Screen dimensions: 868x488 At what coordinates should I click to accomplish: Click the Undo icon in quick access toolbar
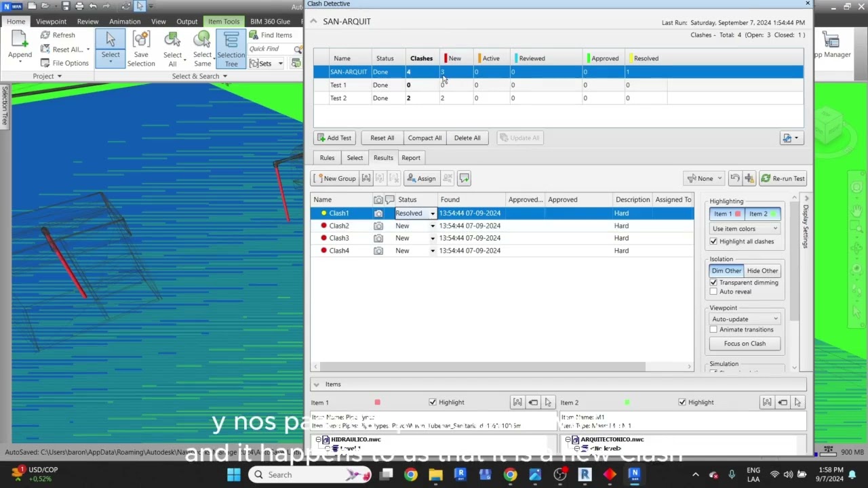[x=93, y=6]
